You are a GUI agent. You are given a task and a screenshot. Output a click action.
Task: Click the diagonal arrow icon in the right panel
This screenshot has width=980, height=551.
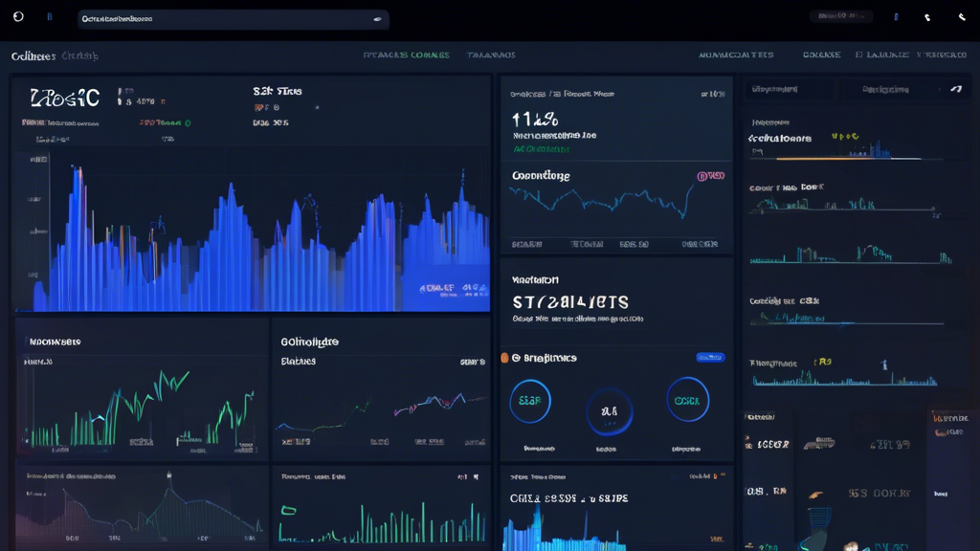click(x=957, y=89)
